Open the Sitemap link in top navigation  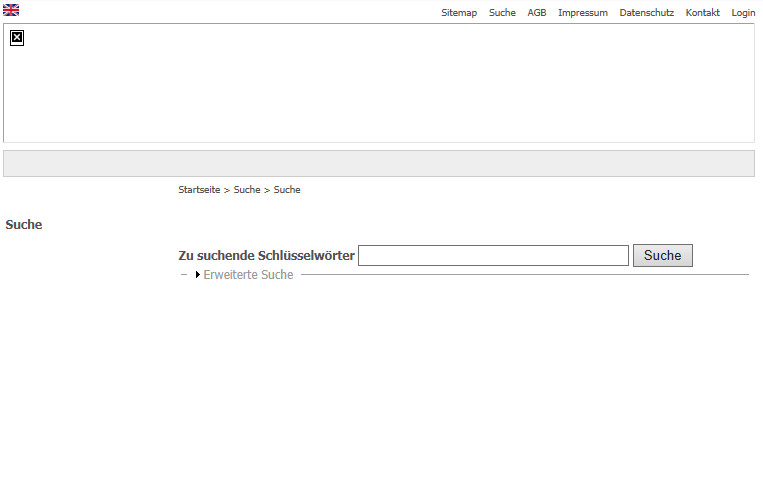(459, 13)
